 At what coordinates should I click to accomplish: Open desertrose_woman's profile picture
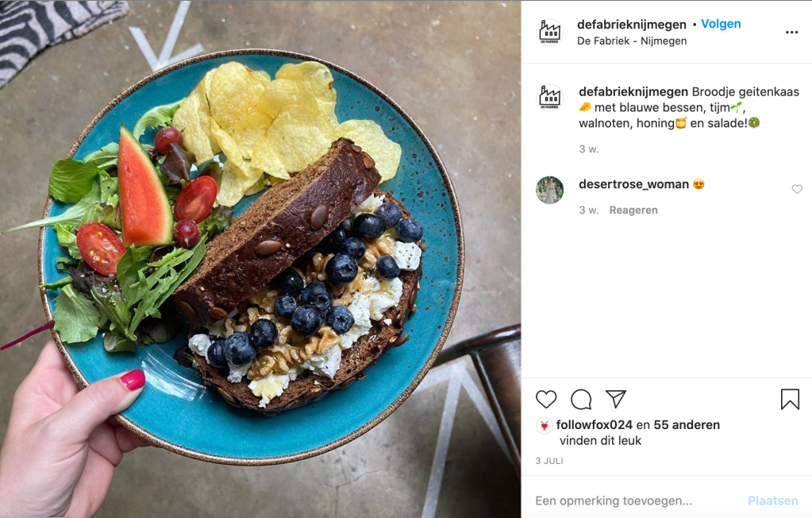[x=549, y=190]
